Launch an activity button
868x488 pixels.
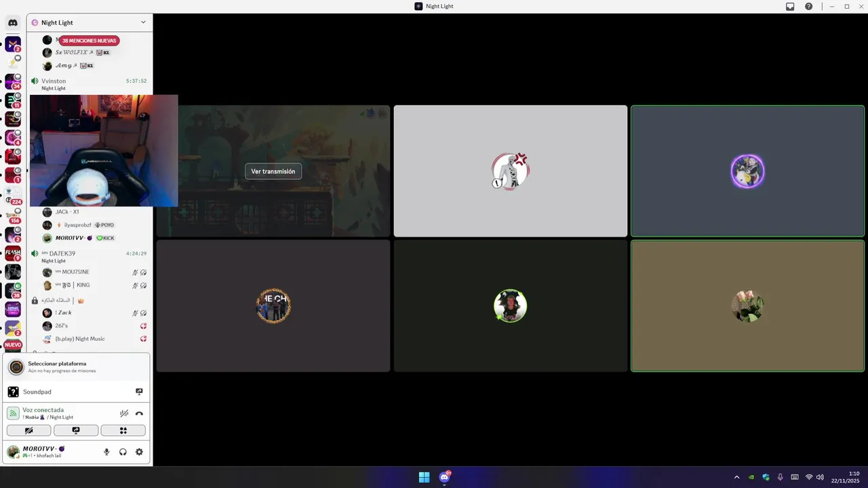[x=123, y=430]
